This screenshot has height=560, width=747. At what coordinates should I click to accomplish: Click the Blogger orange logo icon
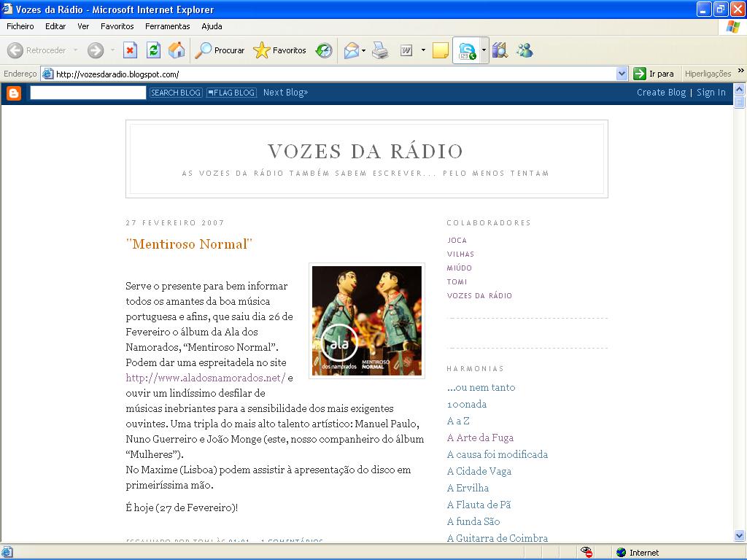point(14,93)
